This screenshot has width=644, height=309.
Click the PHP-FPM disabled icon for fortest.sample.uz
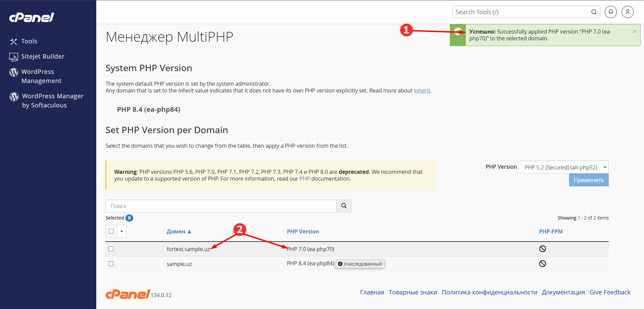point(543,249)
